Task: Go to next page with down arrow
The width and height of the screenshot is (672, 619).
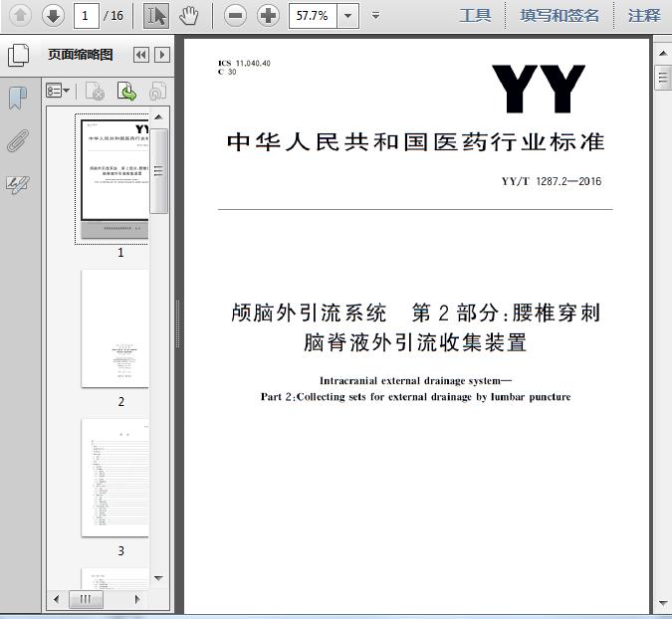Action: pos(53,16)
